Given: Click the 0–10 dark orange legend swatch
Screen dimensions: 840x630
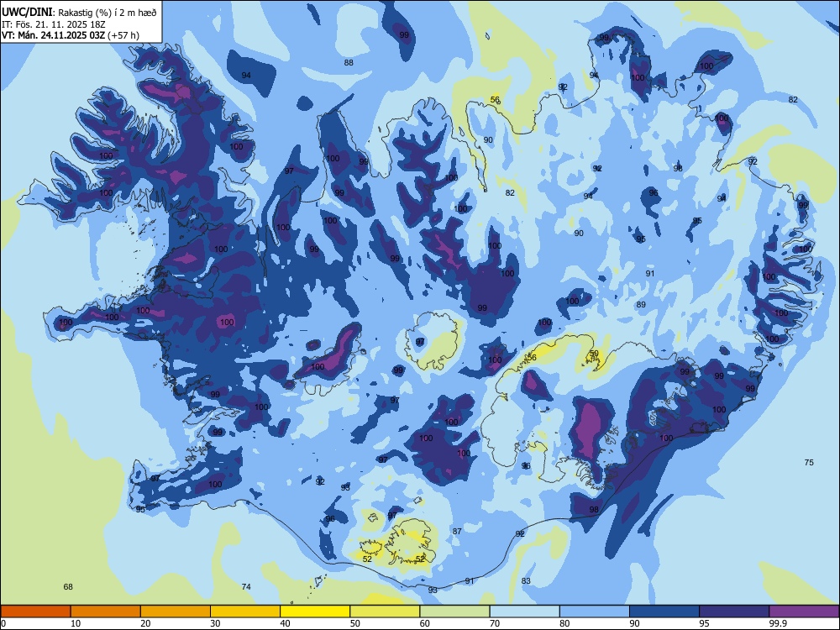Looking at the screenshot, I should click(x=35, y=612).
